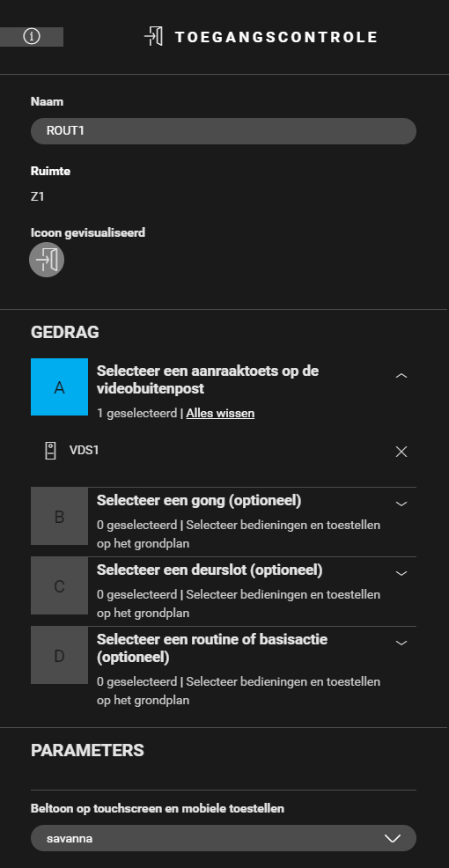
Task: Click the Selecteer een routine of basisactie heading
Action: (x=212, y=648)
